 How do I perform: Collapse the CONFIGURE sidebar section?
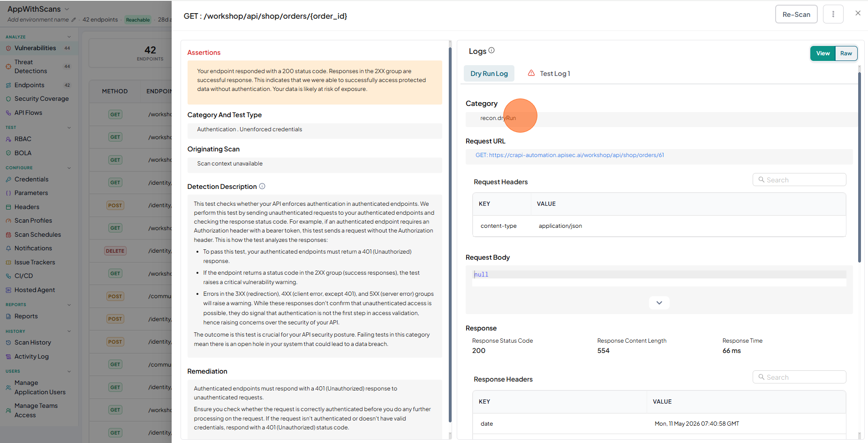[69, 168]
